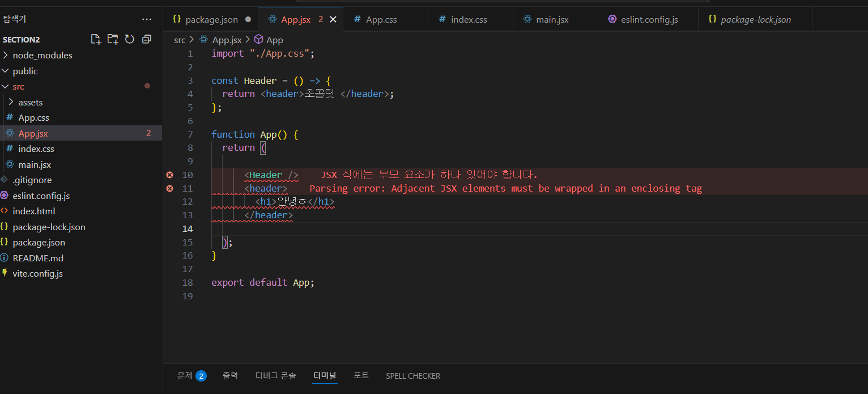Click the React icon beside main.jsx file
The width and height of the screenshot is (868, 394).
click(x=10, y=164)
